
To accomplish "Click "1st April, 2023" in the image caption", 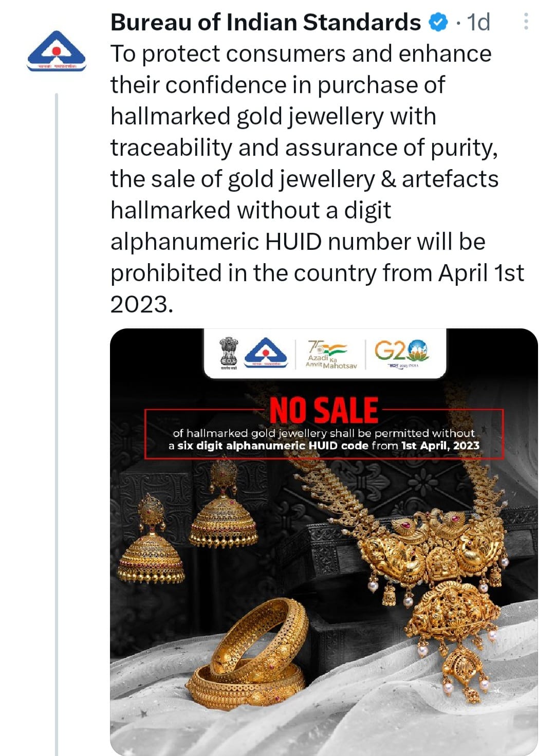I will click(440, 446).
